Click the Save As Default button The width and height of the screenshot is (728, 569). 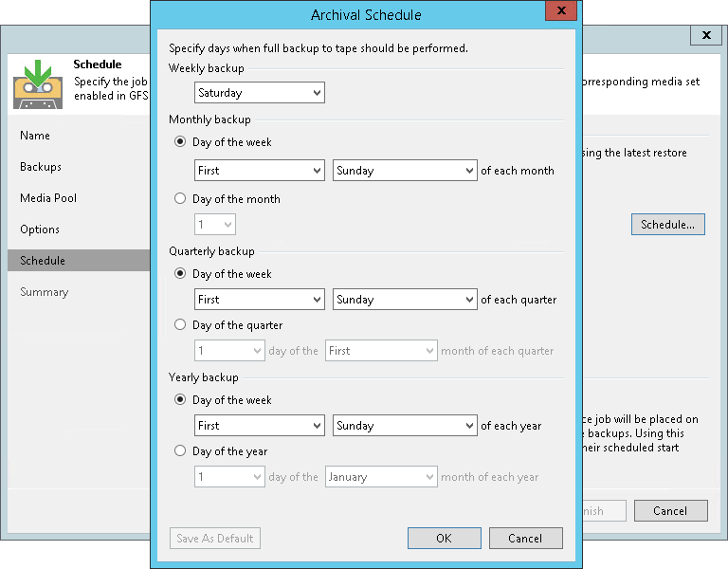pos(215,538)
